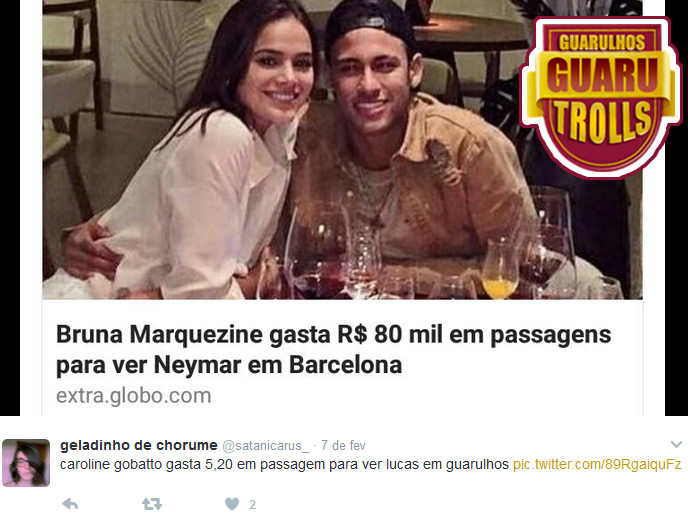The height and width of the screenshot is (521, 688).
Task: Expand the tweet options chevron
Action: [x=676, y=445]
